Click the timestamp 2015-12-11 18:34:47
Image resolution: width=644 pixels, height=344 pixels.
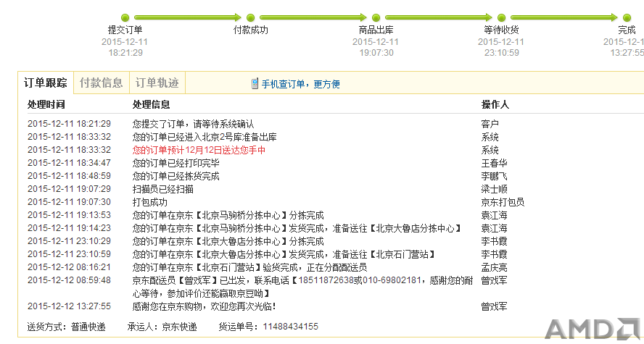tap(69, 163)
